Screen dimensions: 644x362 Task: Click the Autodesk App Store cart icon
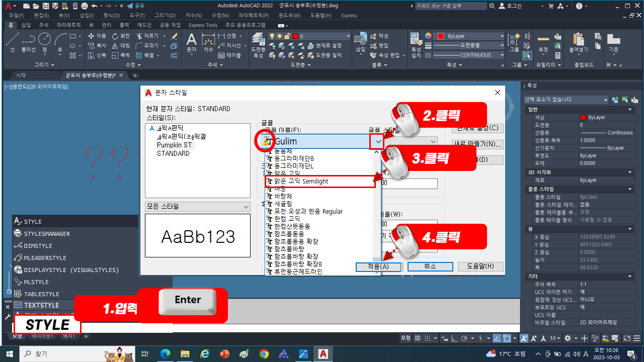coord(551,6)
